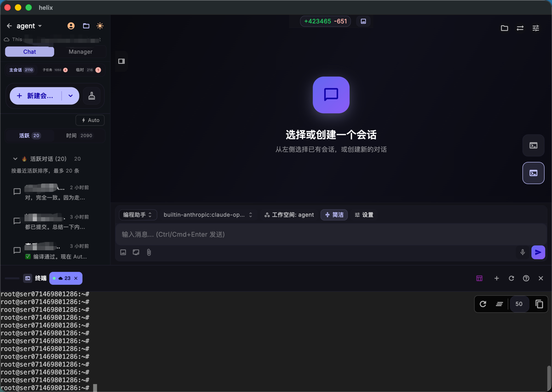Collapse the 活跃对话 (20) group
552x392 pixels.
tap(15, 159)
